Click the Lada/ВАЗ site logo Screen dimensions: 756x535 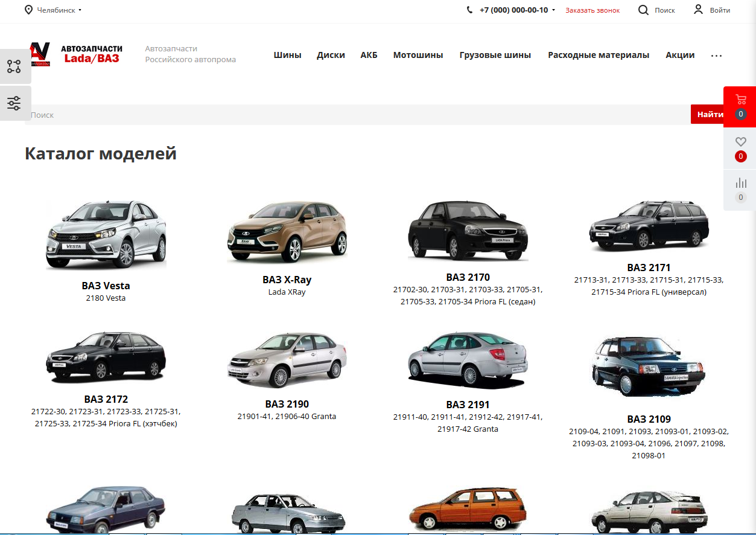pyautogui.click(x=76, y=54)
